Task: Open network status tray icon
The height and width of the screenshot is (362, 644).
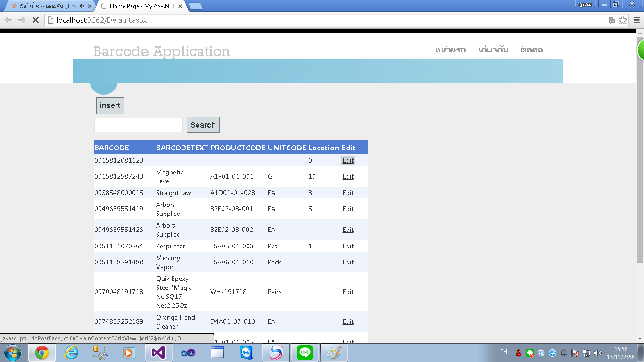Action: [586, 353]
